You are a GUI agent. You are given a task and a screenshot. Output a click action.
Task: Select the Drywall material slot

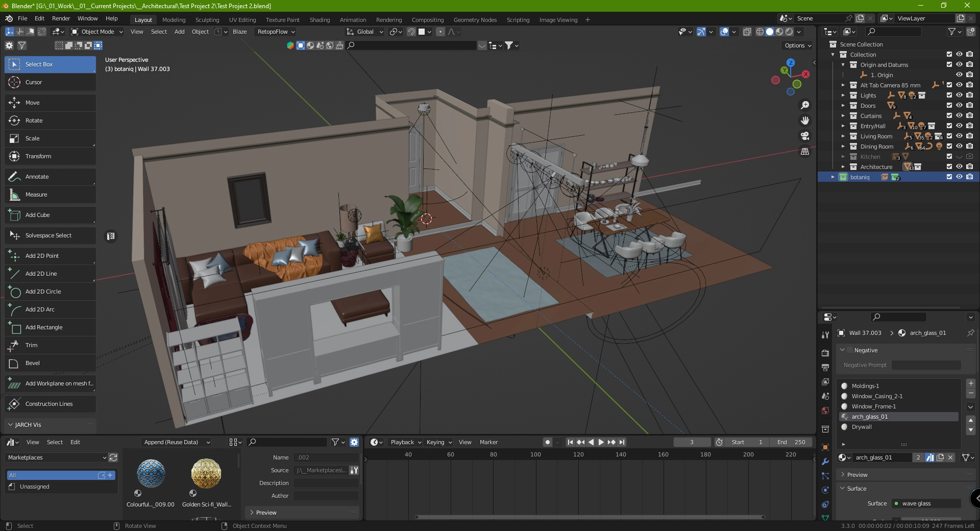[x=862, y=427]
